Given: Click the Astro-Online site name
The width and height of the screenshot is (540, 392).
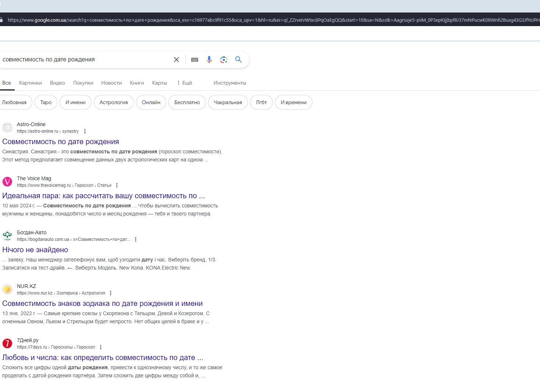Looking at the screenshot, I should tap(31, 124).
